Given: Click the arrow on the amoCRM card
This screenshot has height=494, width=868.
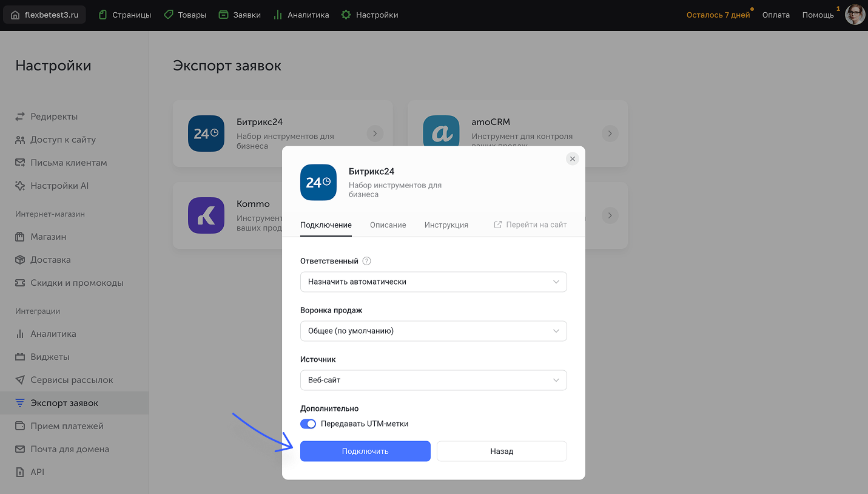Looking at the screenshot, I should (x=610, y=134).
